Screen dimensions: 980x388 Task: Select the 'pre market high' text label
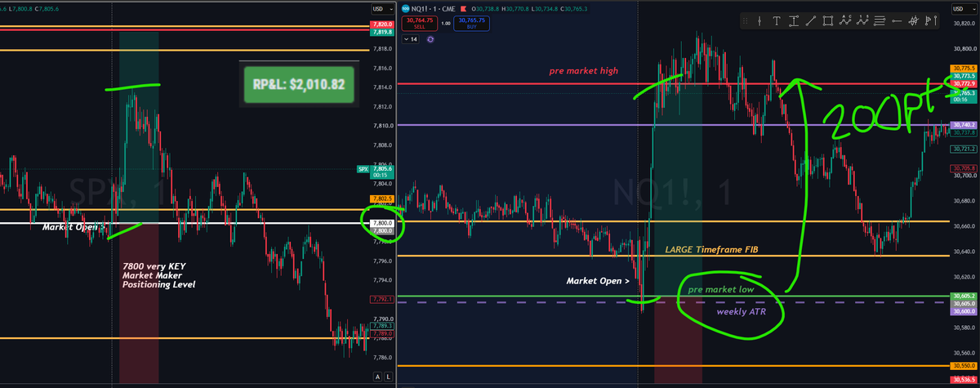click(x=582, y=71)
